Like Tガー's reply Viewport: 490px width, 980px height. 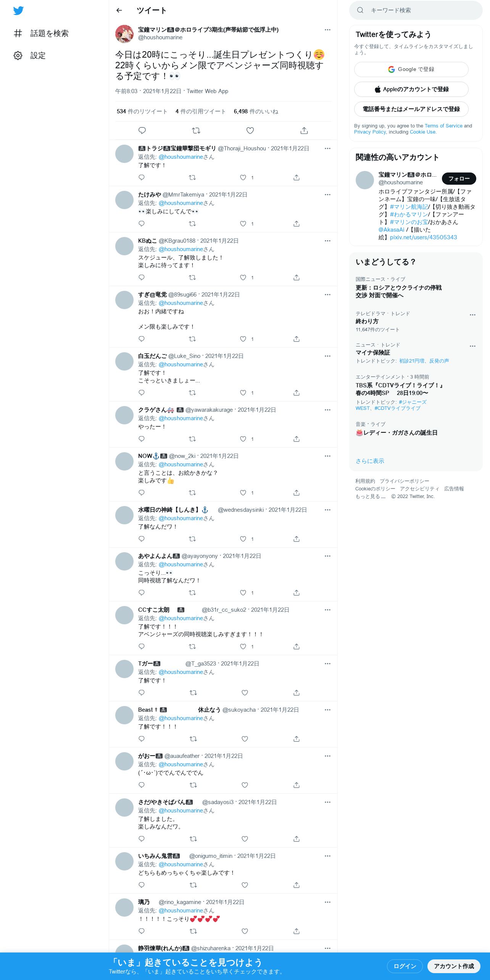(245, 693)
